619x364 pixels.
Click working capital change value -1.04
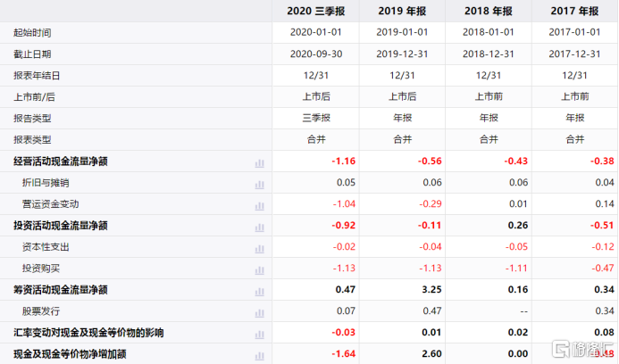[x=344, y=204]
